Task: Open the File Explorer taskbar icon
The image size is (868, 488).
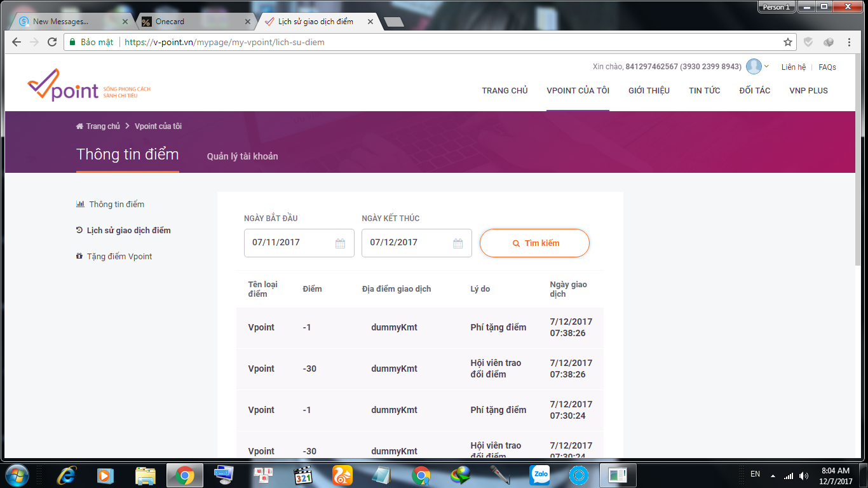Action: [x=146, y=475]
